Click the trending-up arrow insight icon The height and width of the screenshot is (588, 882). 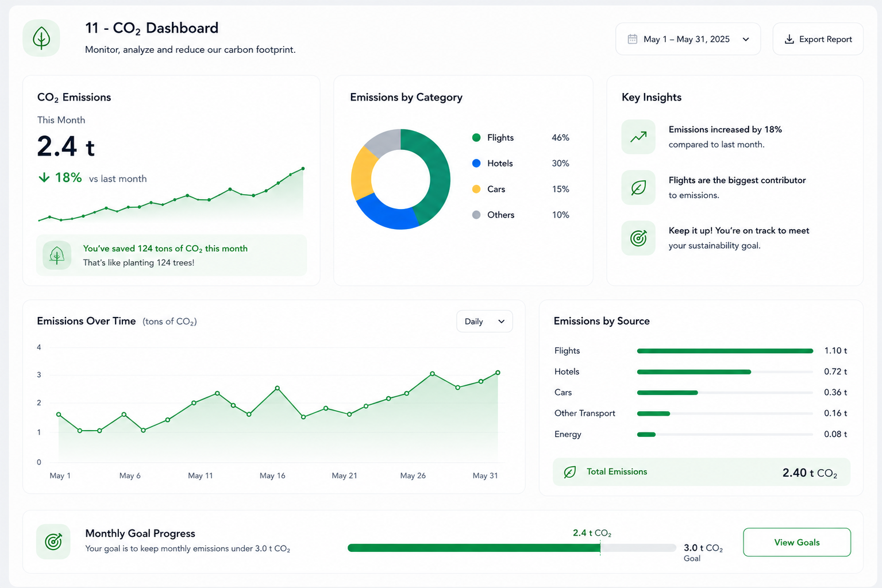coord(638,137)
